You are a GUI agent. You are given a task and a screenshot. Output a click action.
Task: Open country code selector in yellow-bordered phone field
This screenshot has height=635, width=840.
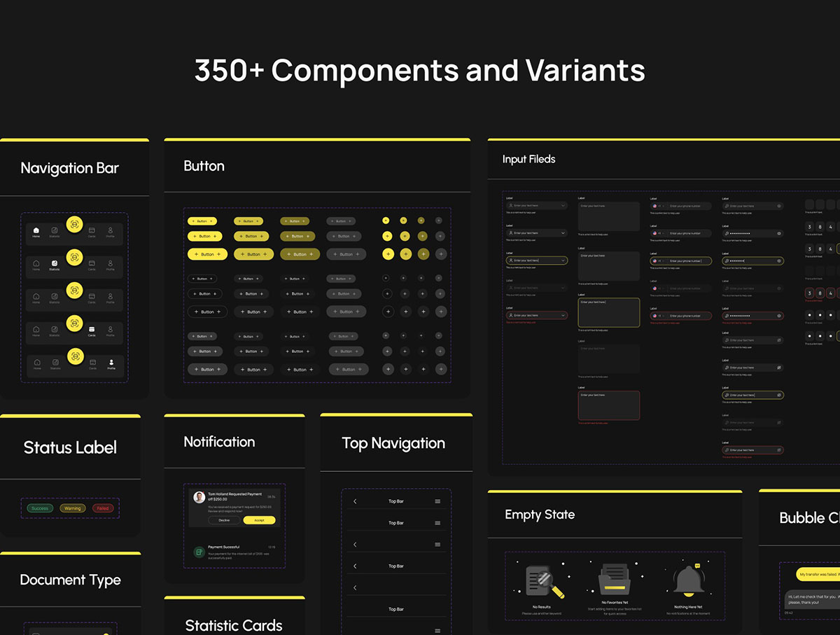[x=659, y=261]
